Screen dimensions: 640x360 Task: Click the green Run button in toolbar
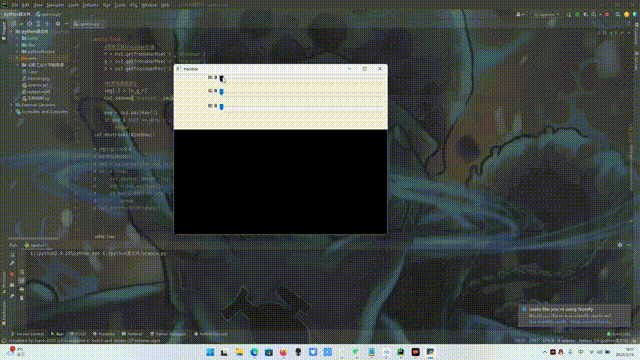click(569, 15)
